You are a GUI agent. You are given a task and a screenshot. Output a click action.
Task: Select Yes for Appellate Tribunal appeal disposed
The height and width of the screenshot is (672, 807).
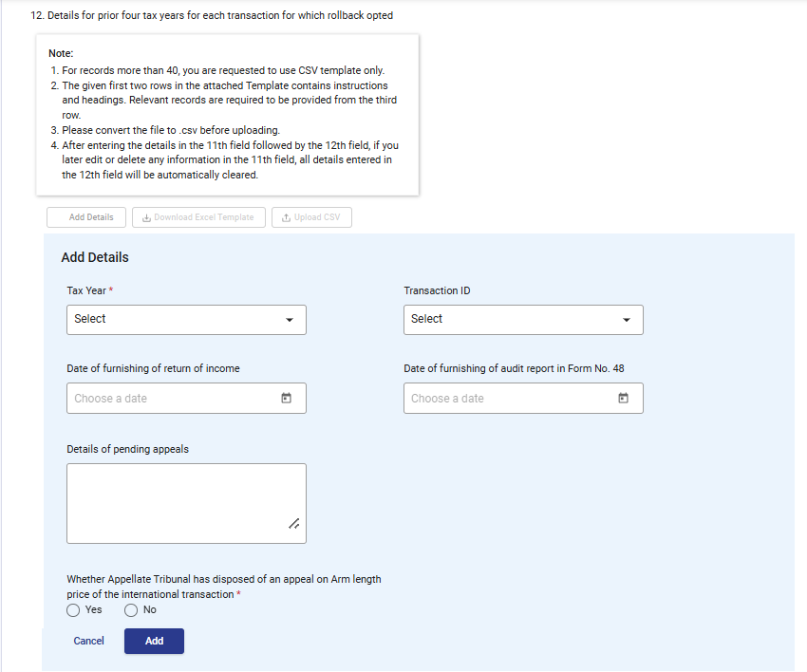coord(73,609)
